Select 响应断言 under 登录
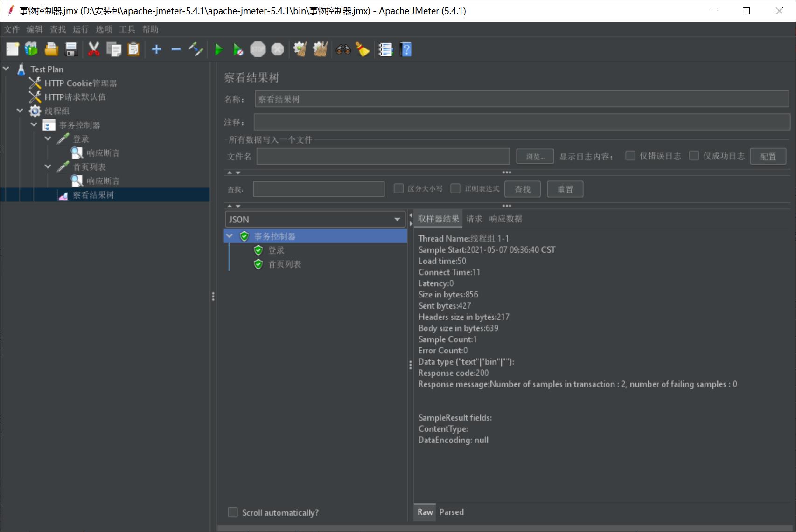The height and width of the screenshot is (532, 796). (103, 153)
